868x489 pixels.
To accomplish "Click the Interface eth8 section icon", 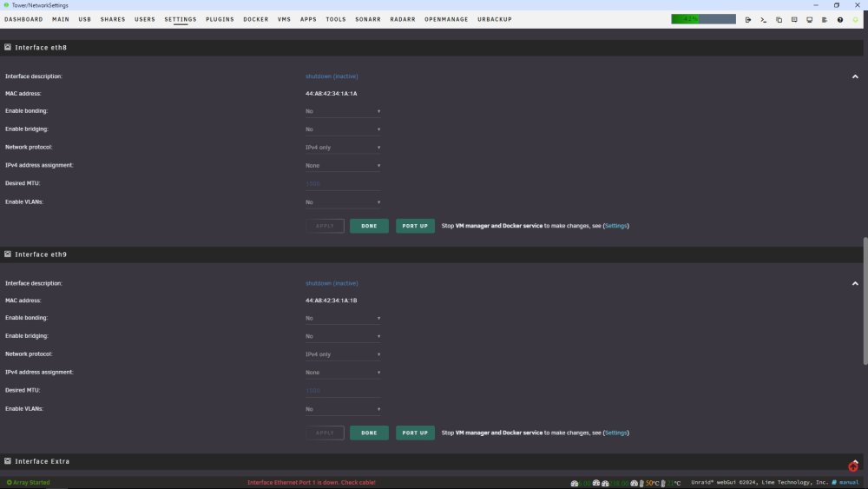I will point(8,47).
